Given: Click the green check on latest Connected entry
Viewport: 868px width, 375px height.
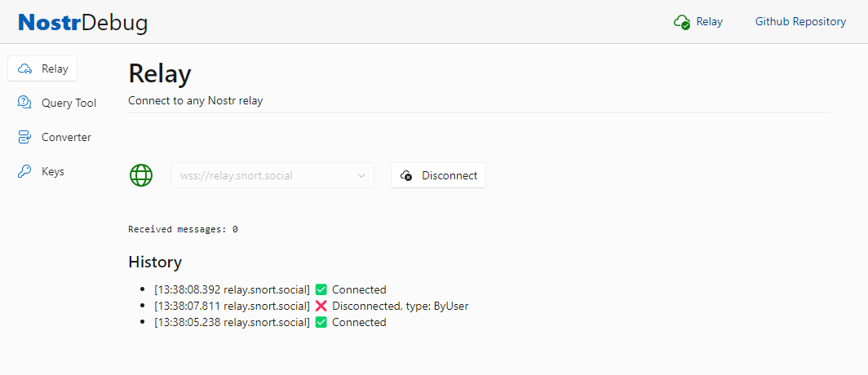Looking at the screenshot, I should [x=321, y=289].
